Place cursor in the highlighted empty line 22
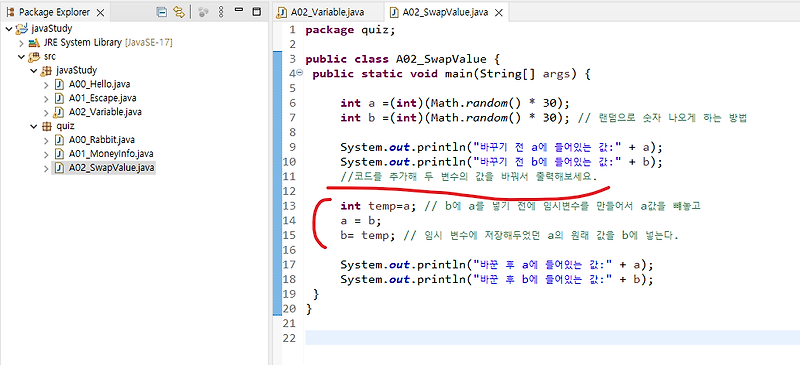 (x=553, y=337)
